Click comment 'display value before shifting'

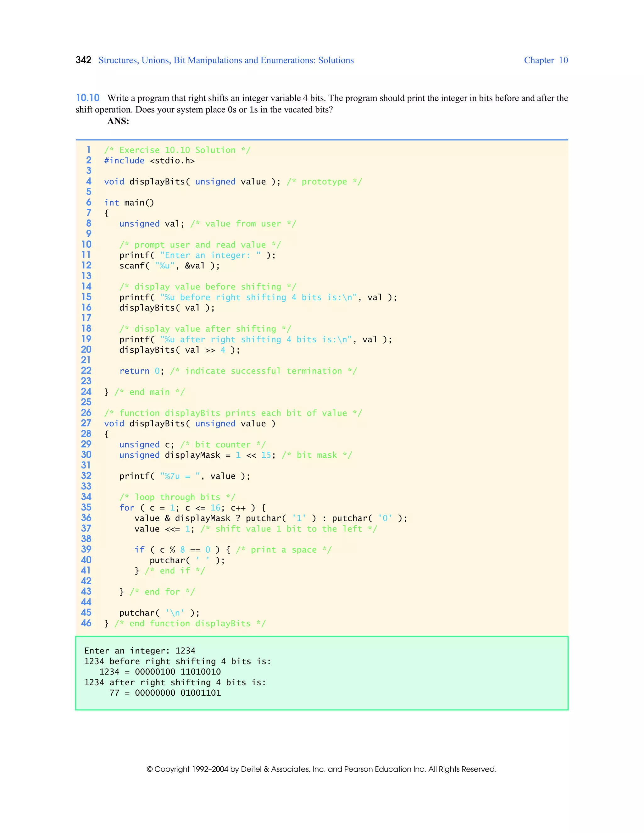coord(208,287)
